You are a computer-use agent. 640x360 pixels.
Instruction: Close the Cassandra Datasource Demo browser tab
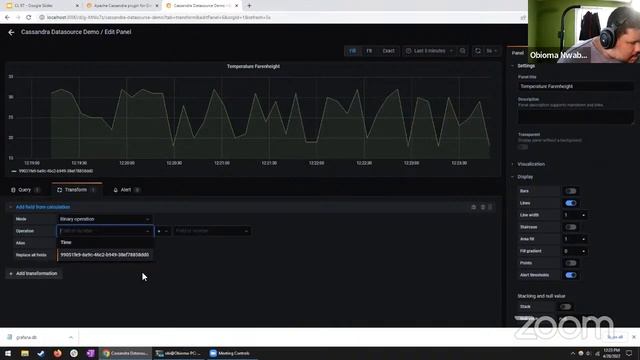click(236, 6)
